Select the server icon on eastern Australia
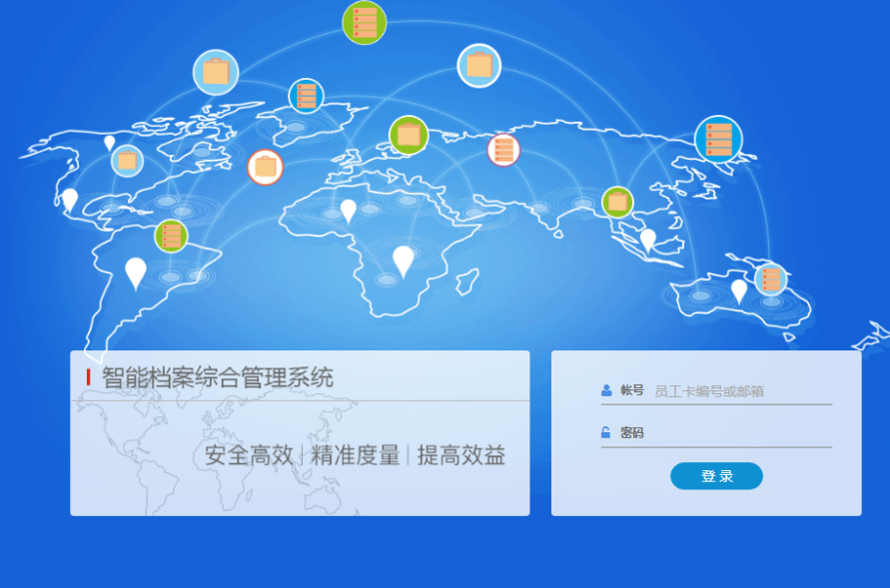The width and height of the screenshot is (890, 588). click(770, 279)
